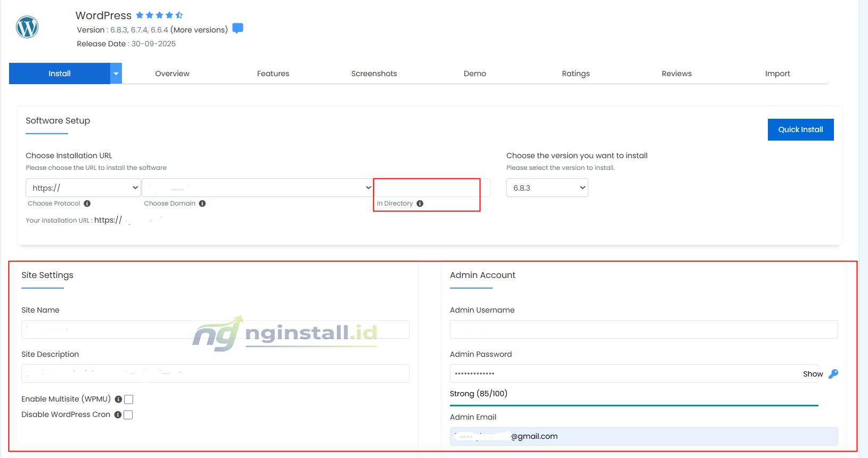Open the Demo tab
Image resolution: width=868 pixels, height=458 pixels.
[475, 73]
